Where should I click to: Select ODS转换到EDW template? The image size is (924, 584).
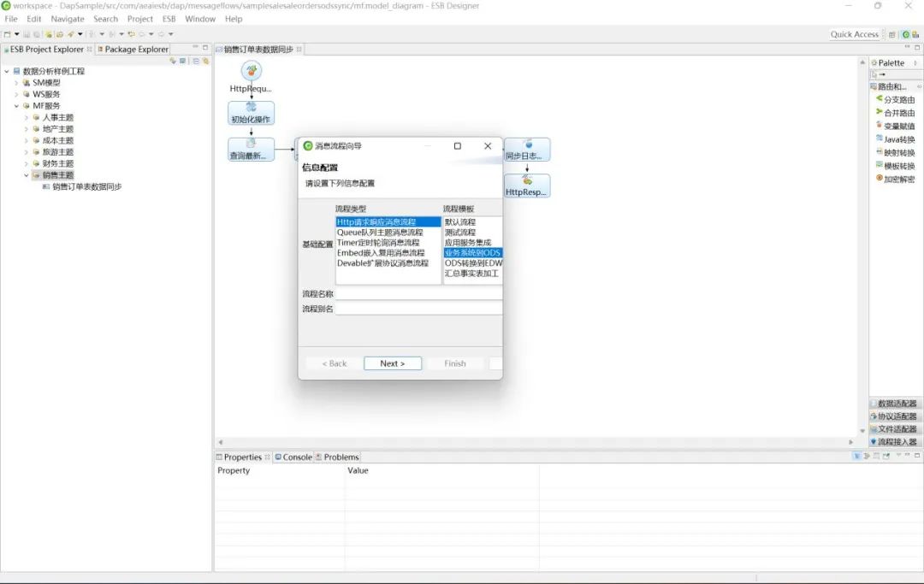pyautogui.click(x=472, y=263)
